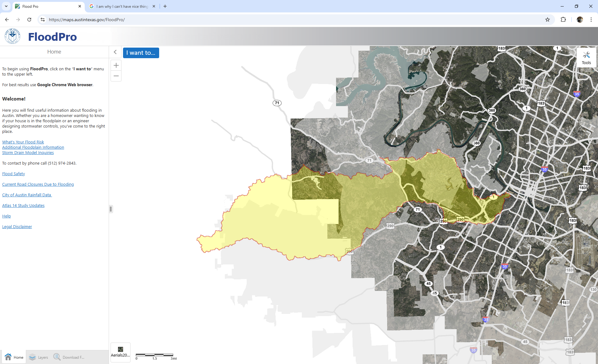Bookmark page with the star icon
598x364 pixels.
(548, 20)
